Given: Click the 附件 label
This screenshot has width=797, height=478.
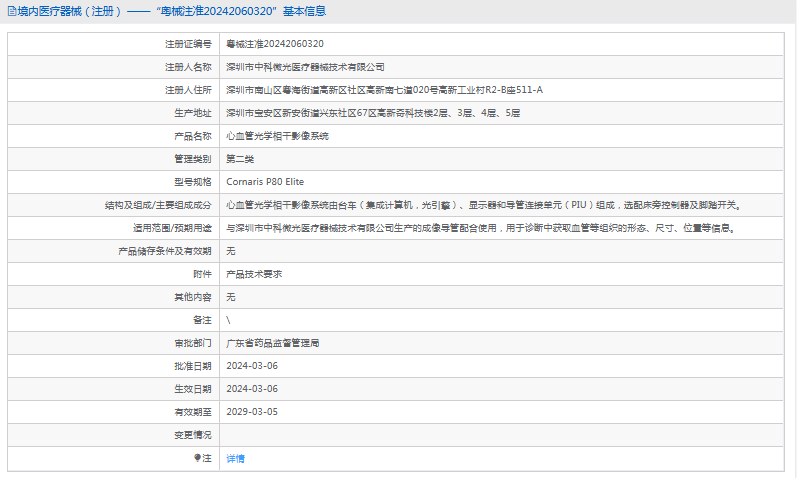Looking at the screenshot, I should (202, 274).
